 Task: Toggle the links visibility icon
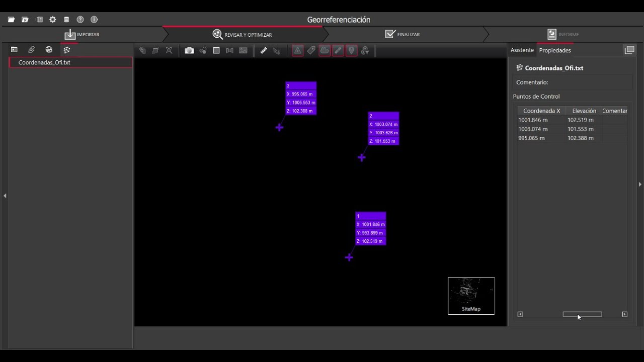[x=338, y=50]
